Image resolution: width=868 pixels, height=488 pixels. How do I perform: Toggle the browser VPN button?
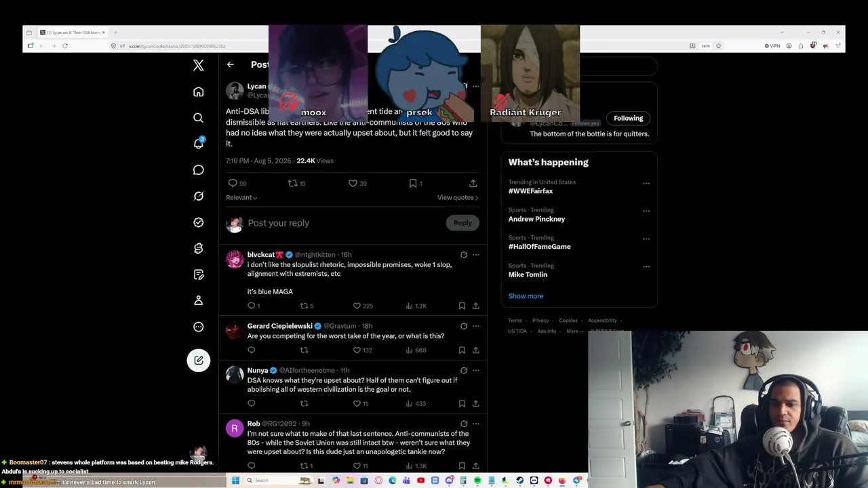772,46
